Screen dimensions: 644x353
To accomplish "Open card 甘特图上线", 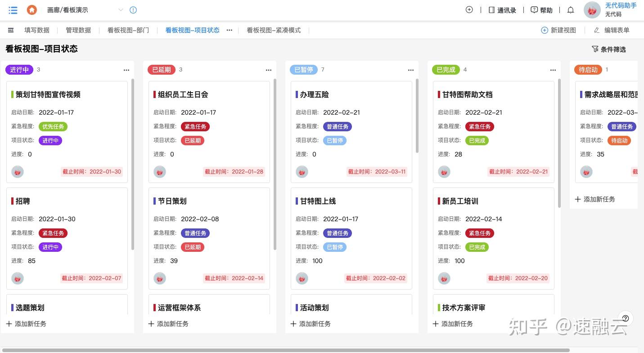I will coord(351,238).
